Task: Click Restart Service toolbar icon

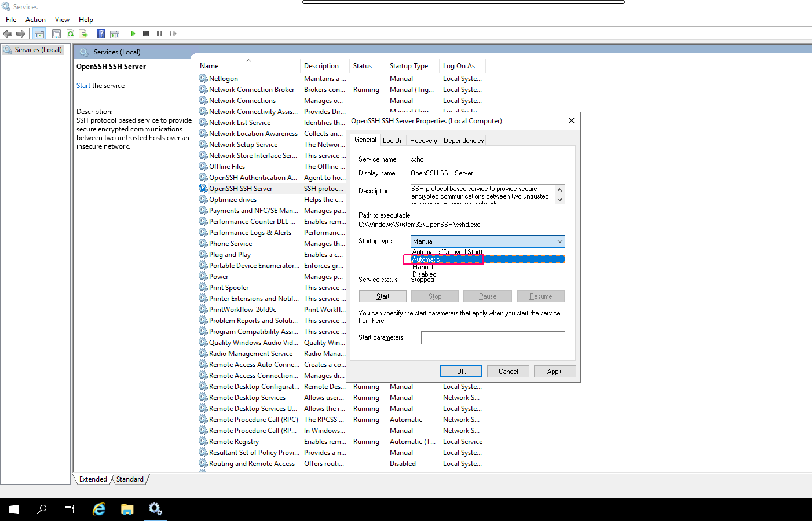Action: click(173, 34)
